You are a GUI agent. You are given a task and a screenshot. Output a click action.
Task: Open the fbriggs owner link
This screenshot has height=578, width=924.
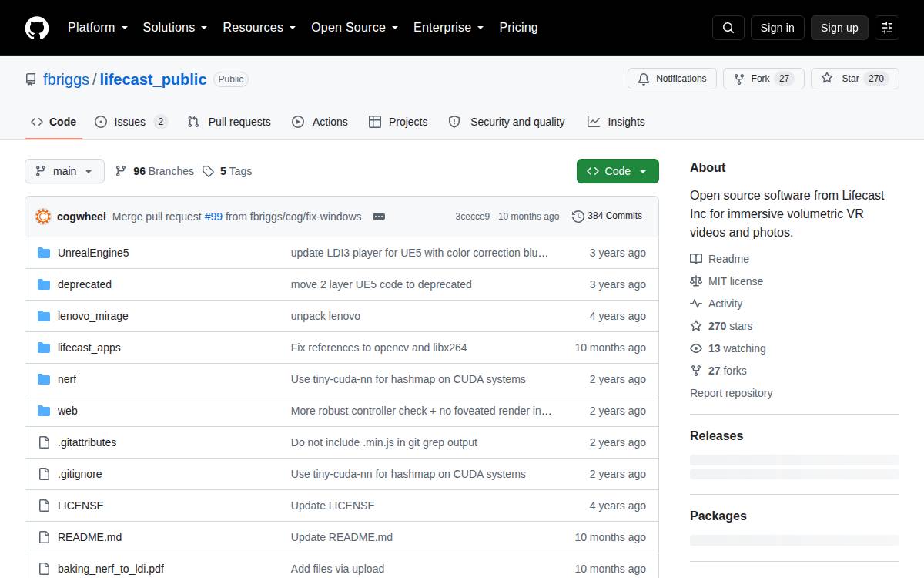[66, 79]
